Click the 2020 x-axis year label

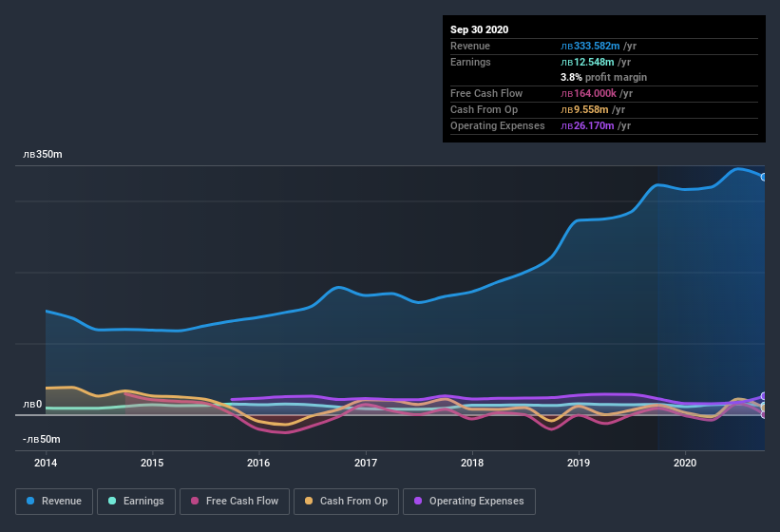coord(685,463)
